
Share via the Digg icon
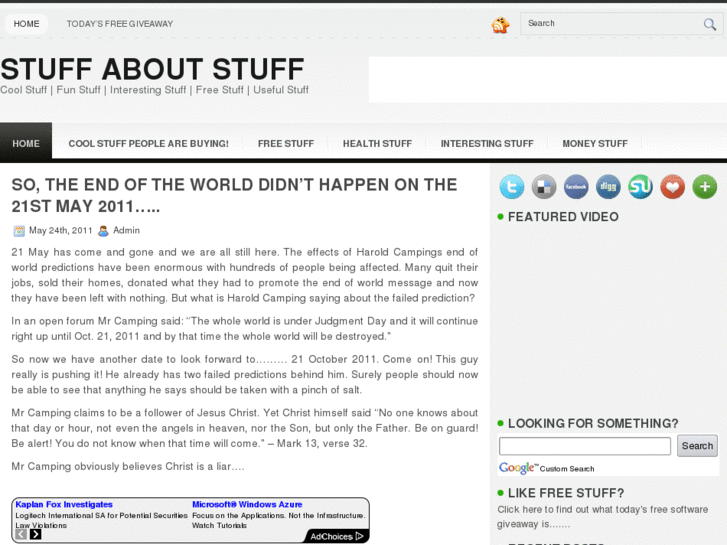click(x=608, y=186)
